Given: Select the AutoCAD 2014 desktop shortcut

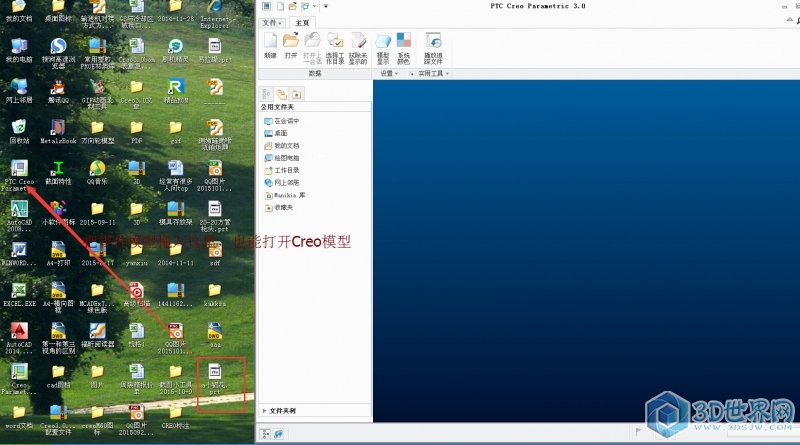Looking at the screenshot, I should tap(19, 338).
